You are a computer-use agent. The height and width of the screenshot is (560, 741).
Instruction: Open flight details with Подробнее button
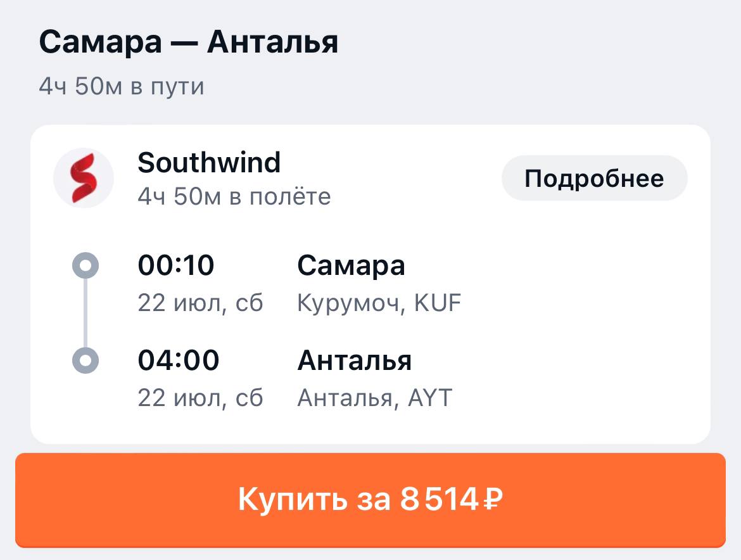[593, 179]
